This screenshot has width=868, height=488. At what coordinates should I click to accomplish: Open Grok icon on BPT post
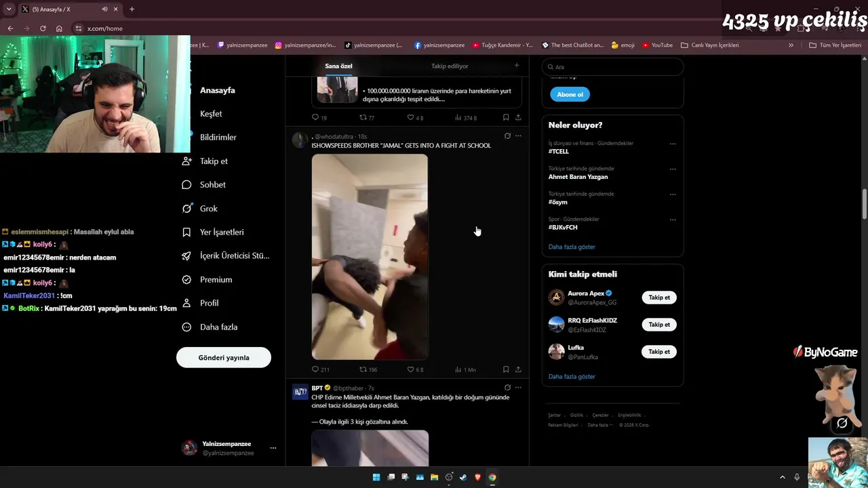coord(507,388)
